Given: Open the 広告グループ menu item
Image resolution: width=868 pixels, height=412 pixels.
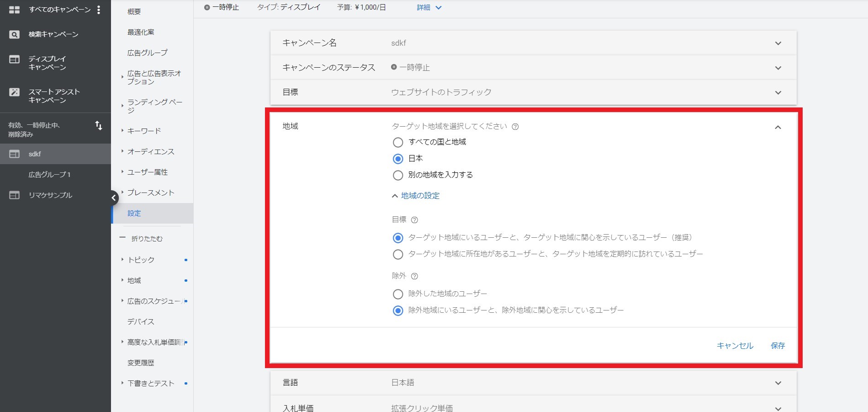Looking at the screenshot, I should pos(147,53).
